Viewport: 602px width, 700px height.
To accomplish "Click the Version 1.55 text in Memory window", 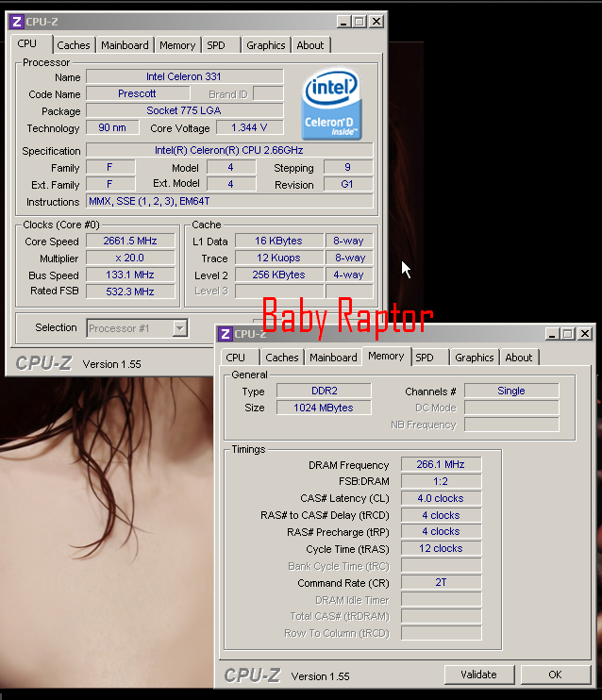I will [320, 676].
